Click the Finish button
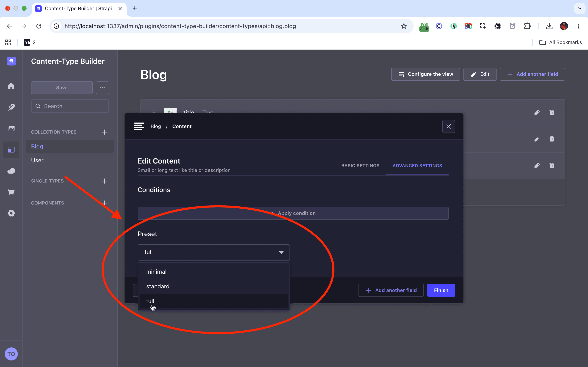Screen dimensions: 588x367 click(441, 290)
